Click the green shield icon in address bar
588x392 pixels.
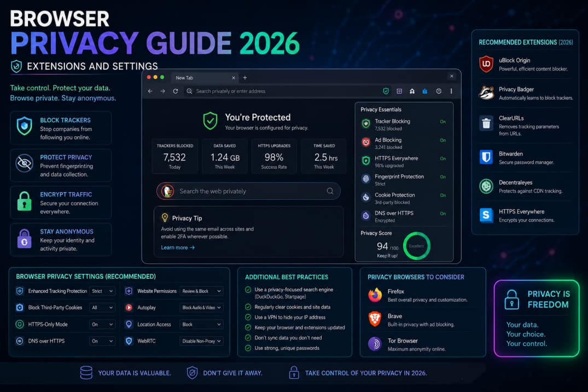point(386,91)
